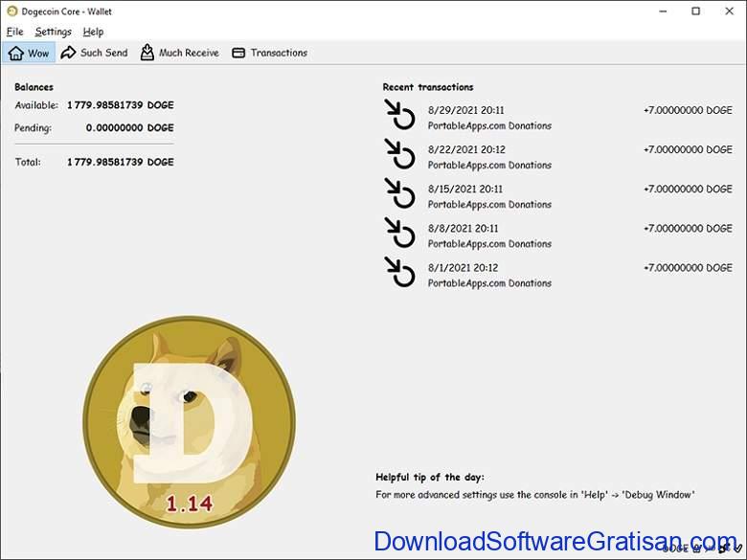Click incoming icon for 8/1/2021 transaction
Viewport: 747px width, 560px height.
coord(399,272)
